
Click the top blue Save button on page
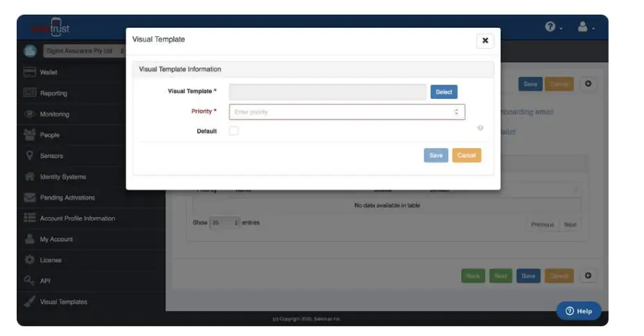pos(530,84)
